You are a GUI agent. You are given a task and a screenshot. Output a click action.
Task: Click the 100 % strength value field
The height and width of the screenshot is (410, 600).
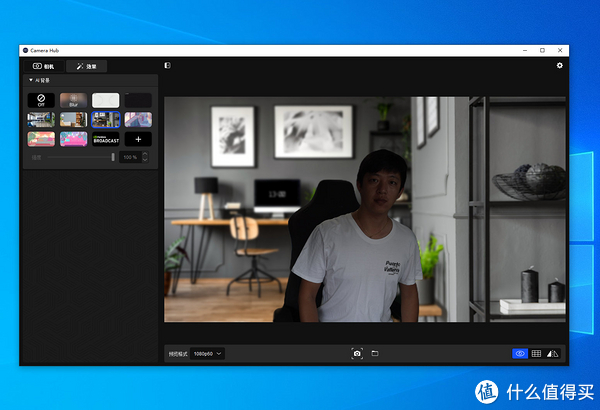pyautogui.click(x=130, y=157)
